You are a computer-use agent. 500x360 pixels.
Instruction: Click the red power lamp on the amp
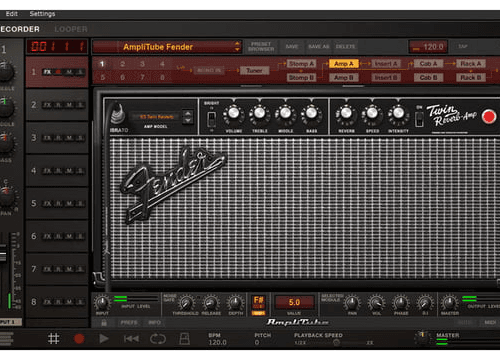[x=489, y=117]
